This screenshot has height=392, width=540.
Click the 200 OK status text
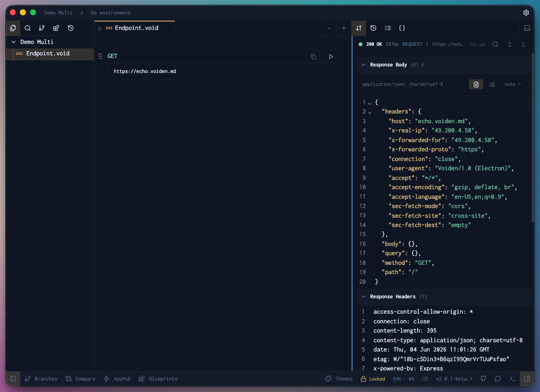pyautogui.click(x=374, y=44)
